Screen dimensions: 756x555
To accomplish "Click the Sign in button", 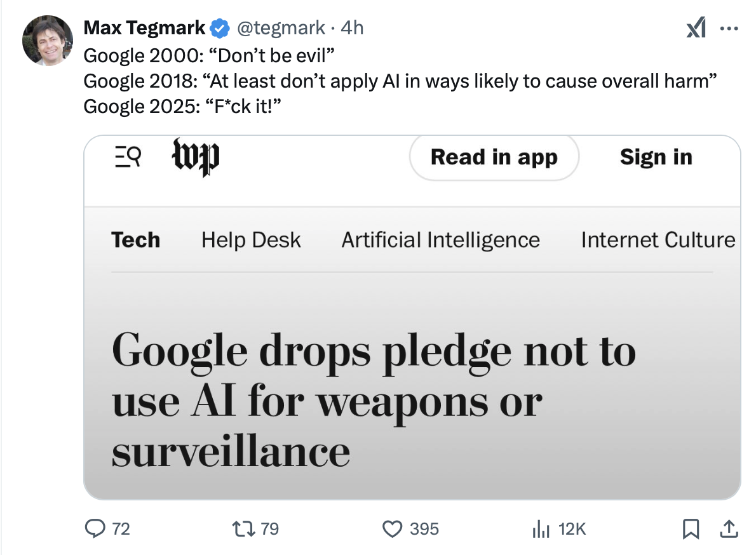I will (656, 157).
